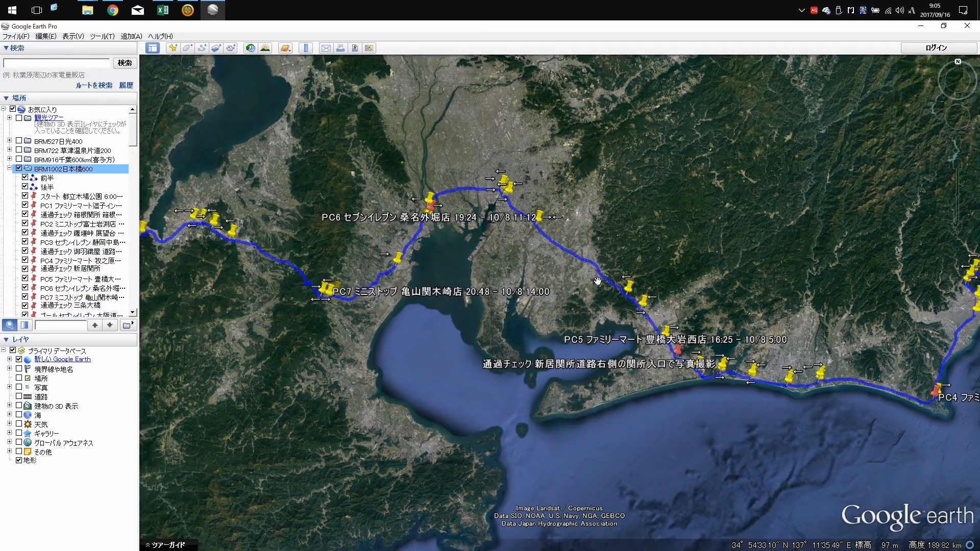Viewport: 980px width, 551px height.
Task: Start the Record a Tour tool
Action: coord(231,48)
